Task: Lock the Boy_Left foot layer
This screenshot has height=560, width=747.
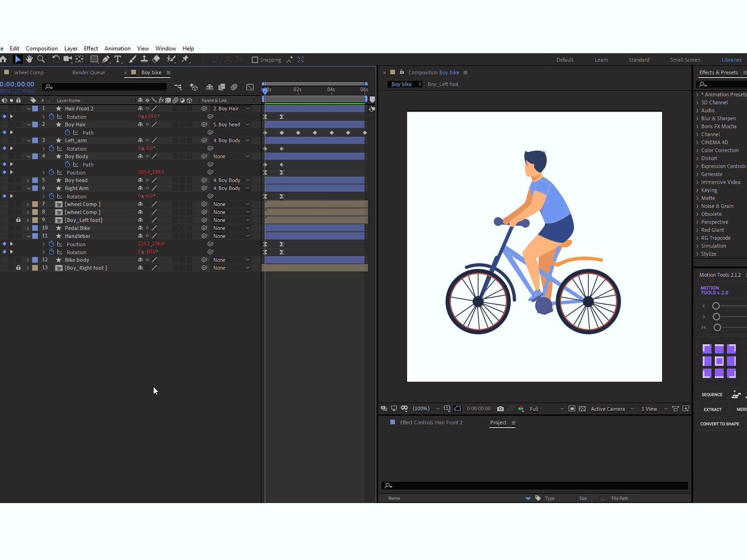Action: (x=18, y=220)
